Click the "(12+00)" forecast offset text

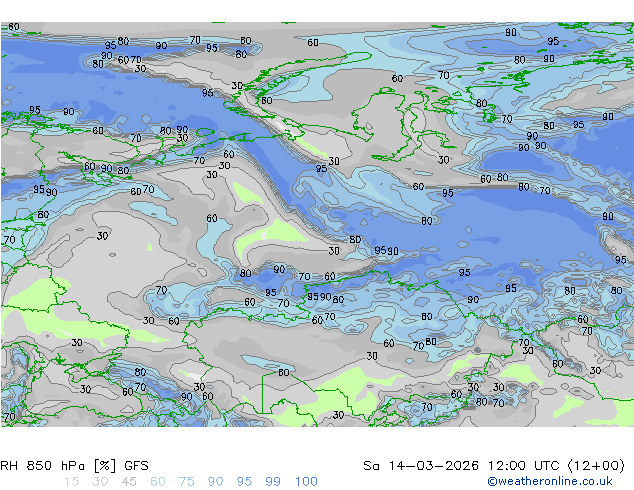coord(596,466)
